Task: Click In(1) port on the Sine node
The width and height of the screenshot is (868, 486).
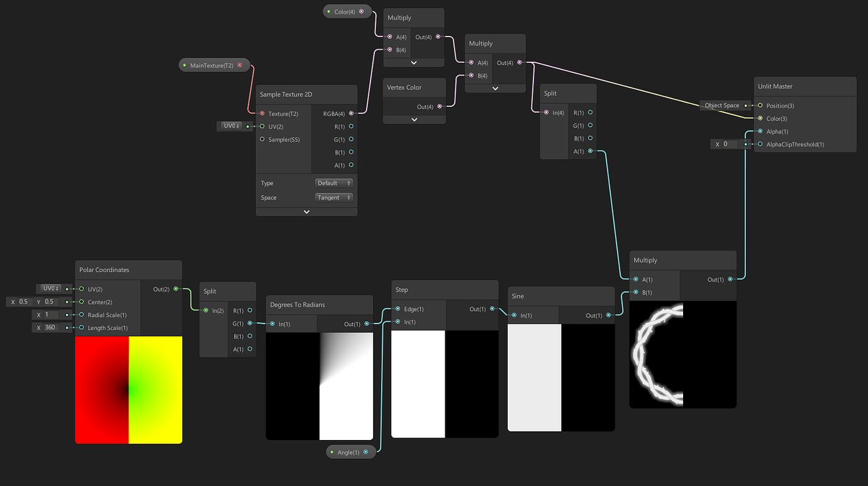Action: (515, 315)
